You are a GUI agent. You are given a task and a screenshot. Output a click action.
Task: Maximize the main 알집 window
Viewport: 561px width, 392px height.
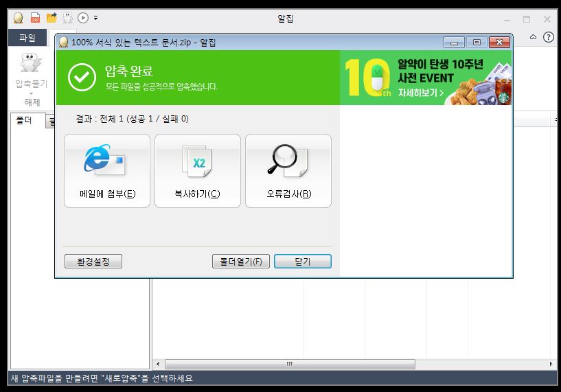527,19
